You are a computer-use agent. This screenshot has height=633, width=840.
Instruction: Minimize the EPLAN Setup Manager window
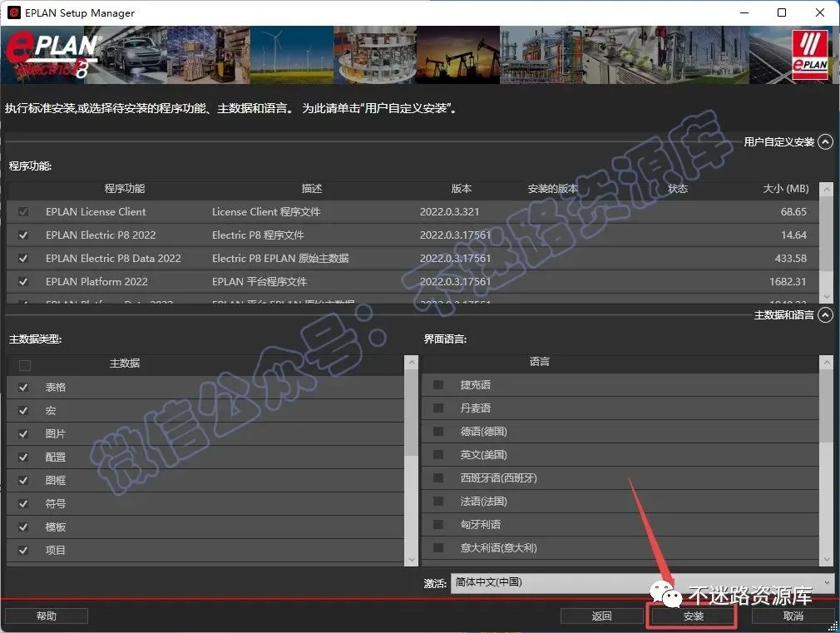(744, 12)
